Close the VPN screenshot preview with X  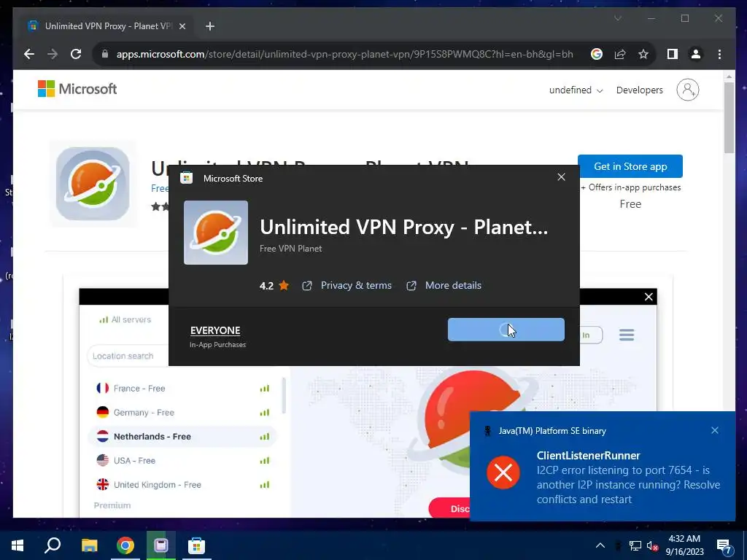click(x=649, y=297)
